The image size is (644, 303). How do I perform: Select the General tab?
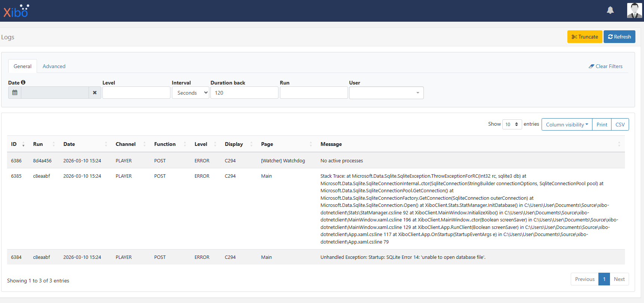22,66
